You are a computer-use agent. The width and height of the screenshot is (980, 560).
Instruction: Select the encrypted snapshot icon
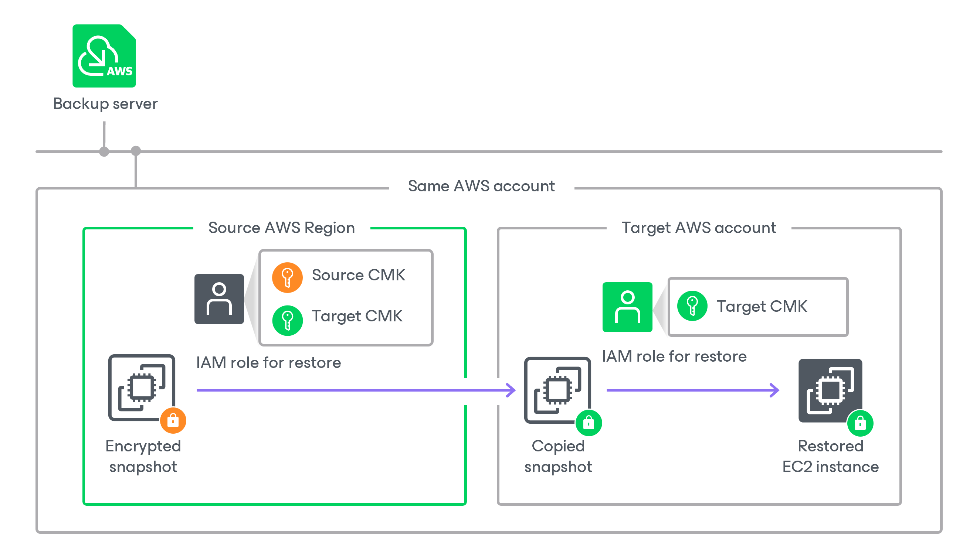point(141,387)
